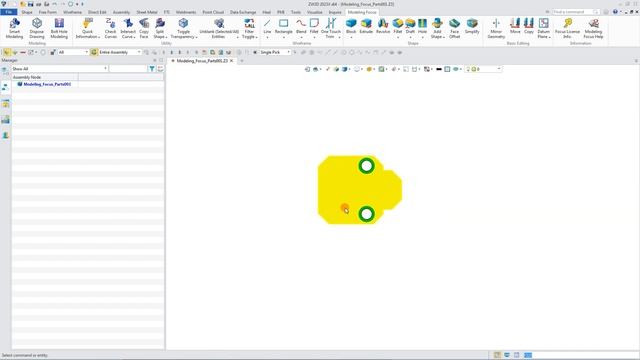The image size is (640, 360).
Task: Expand the Add Shape dropdown
Action: [444, 37]
